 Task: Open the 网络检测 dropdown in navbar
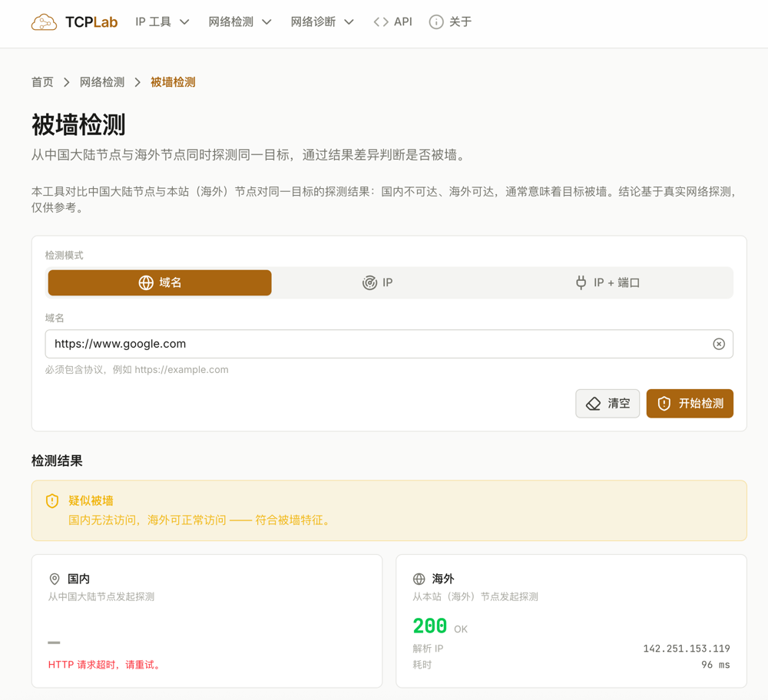240,22
